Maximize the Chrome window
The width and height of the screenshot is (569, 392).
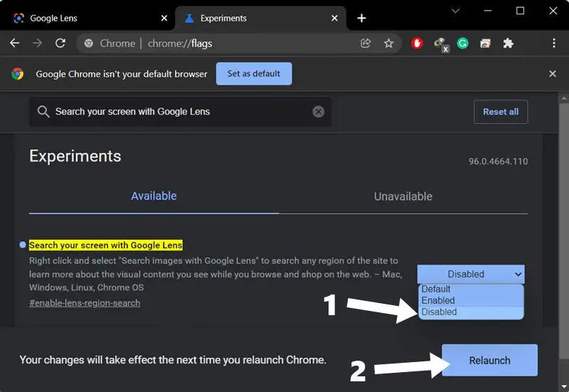coord(520,11)
